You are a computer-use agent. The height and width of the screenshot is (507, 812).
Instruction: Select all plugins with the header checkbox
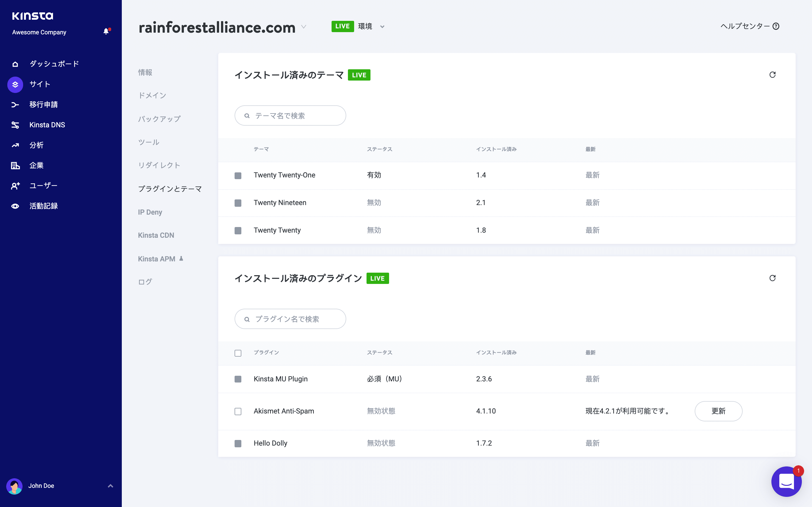click(x=238, y=353)
